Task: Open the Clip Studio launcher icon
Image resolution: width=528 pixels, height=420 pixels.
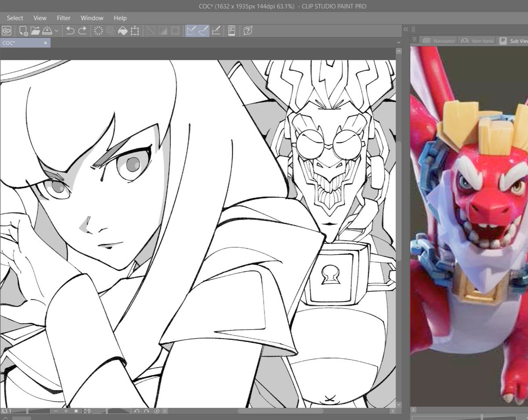Action: (x=7, y=31)
